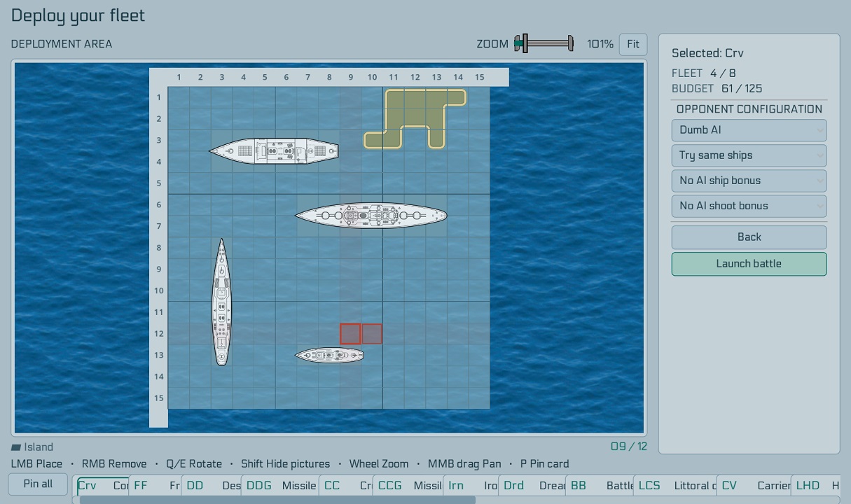Open the Dumb AI opponent dropdown
851x504 pixels.
749,130
